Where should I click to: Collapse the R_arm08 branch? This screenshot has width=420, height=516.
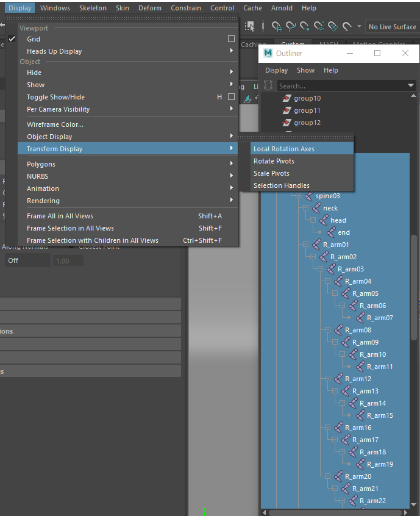tap(327, 330)
